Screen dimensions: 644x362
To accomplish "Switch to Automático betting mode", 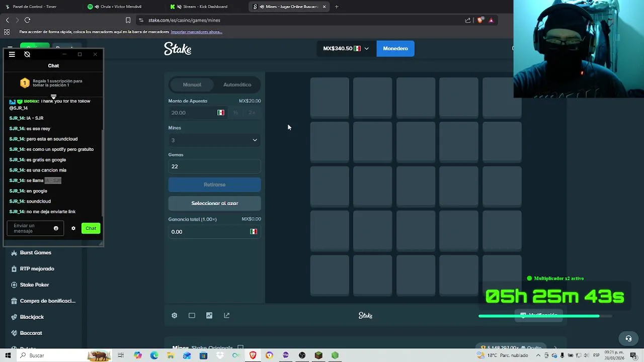I will (x=237, y=84).
